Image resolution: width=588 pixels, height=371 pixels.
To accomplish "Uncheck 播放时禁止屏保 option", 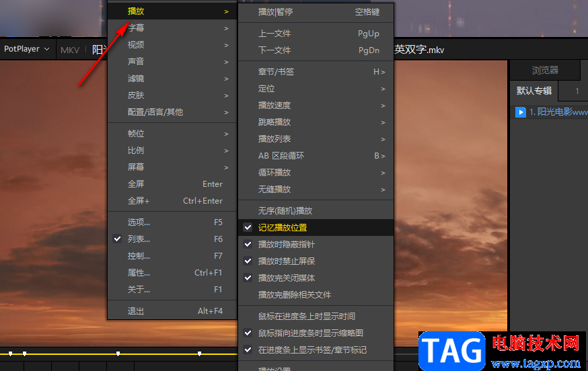I will point(316,261).
